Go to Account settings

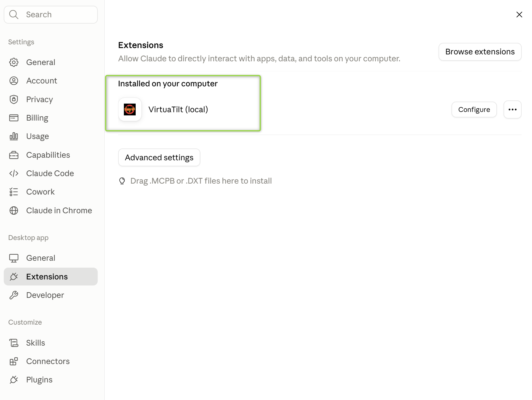click(51, 81)
